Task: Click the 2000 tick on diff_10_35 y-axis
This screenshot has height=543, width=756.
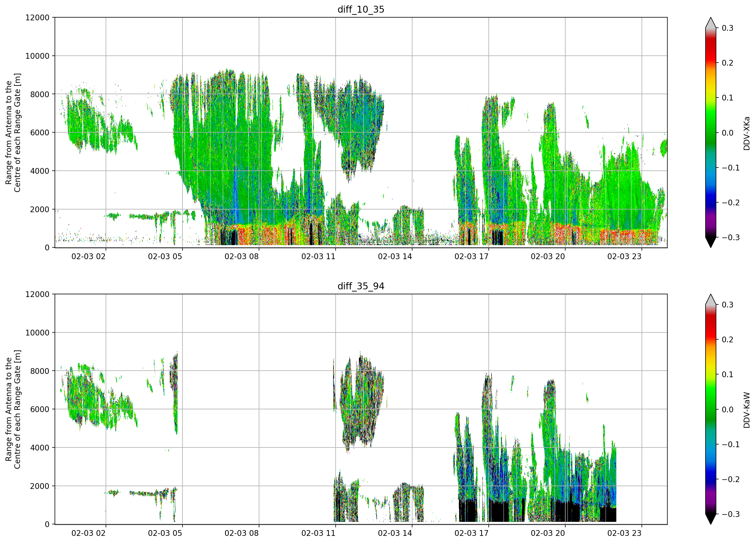Action: 40,209
